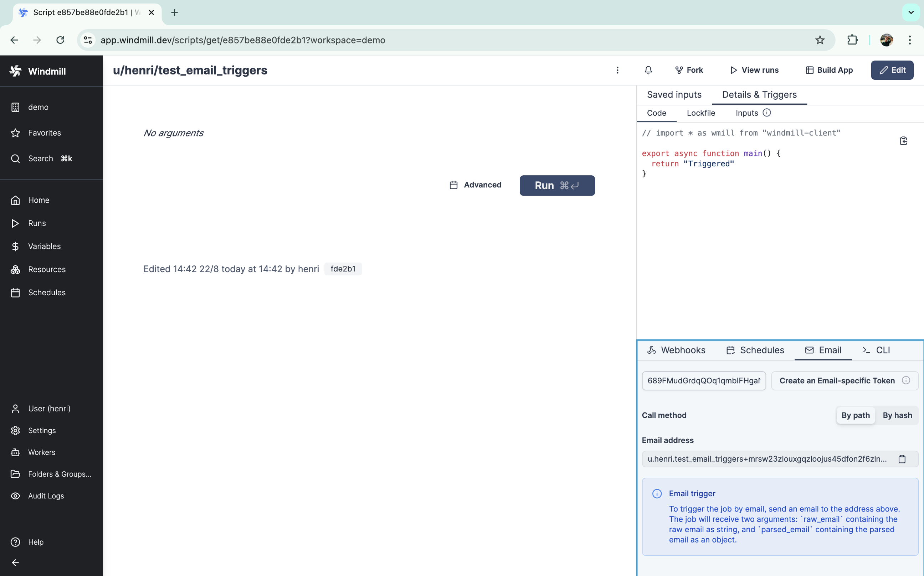Open the three-dot script options menu
This screenshot has width=924, height=576.
click(x=617, y=70)
